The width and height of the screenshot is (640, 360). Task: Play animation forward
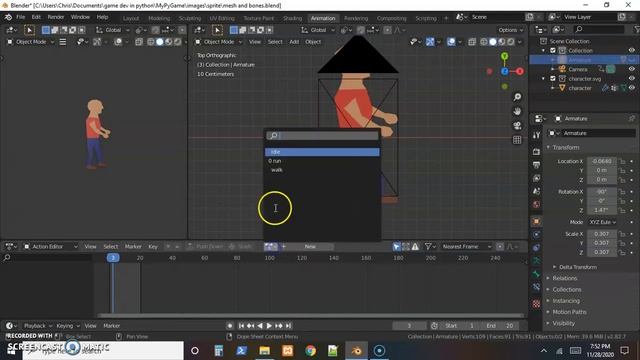coord(269,326)
